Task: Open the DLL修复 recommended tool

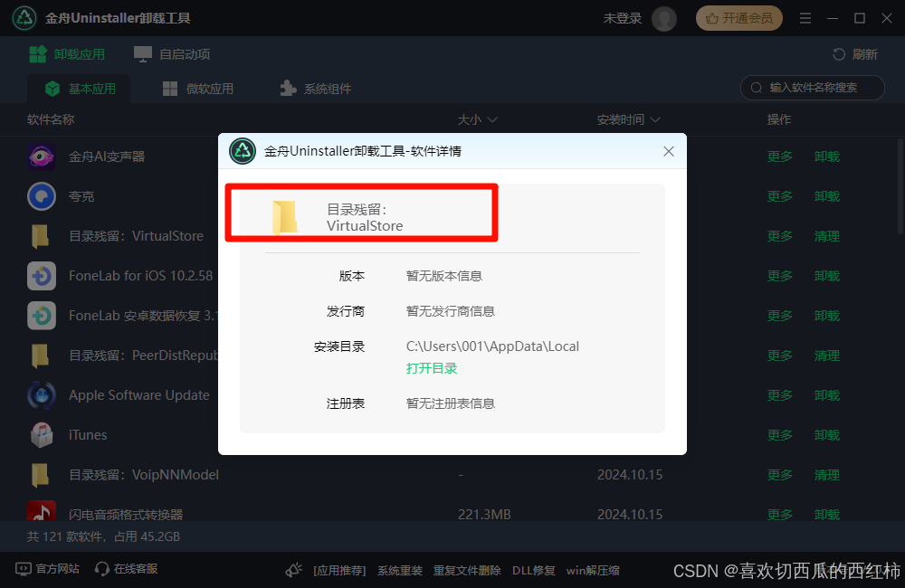Action: pyautogui.click(x=534, y=571)
